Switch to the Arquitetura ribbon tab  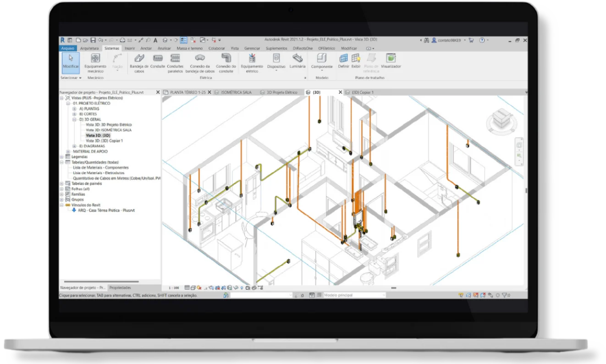[89, 48]
